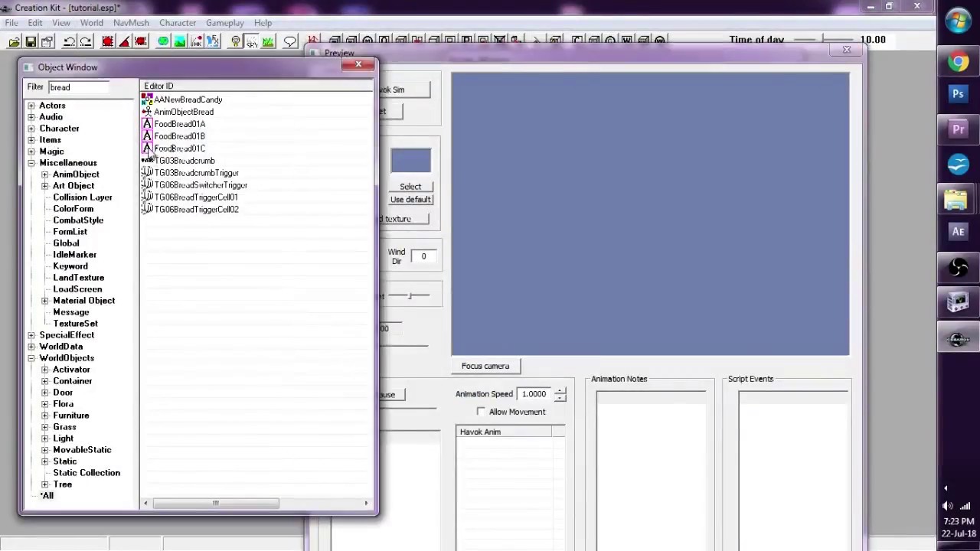The height and width of the screenshot is (551, 980).
Task: Click the speech bubble dialogue toolbar icon
Action: point(290,41)
